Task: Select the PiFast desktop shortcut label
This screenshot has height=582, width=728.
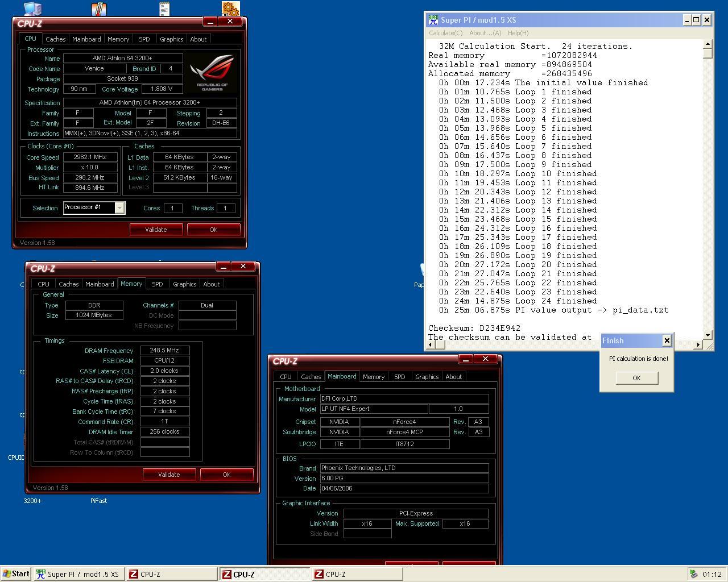Action: [98, 501]
